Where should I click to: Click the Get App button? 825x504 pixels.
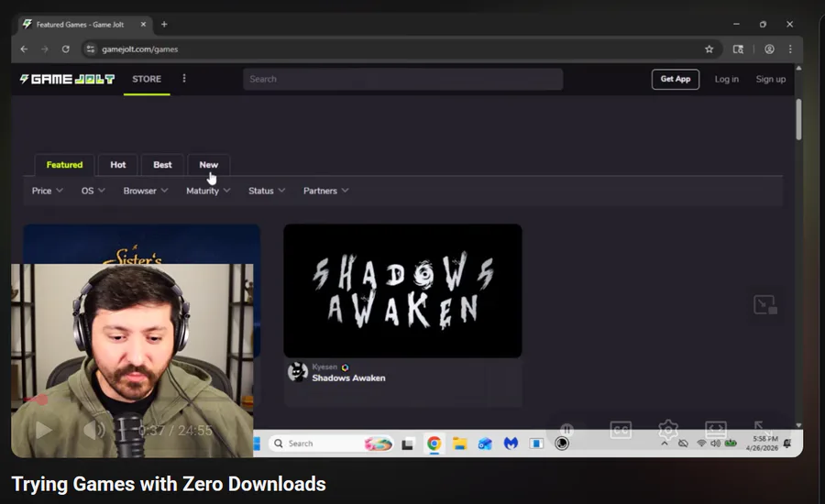676,79
